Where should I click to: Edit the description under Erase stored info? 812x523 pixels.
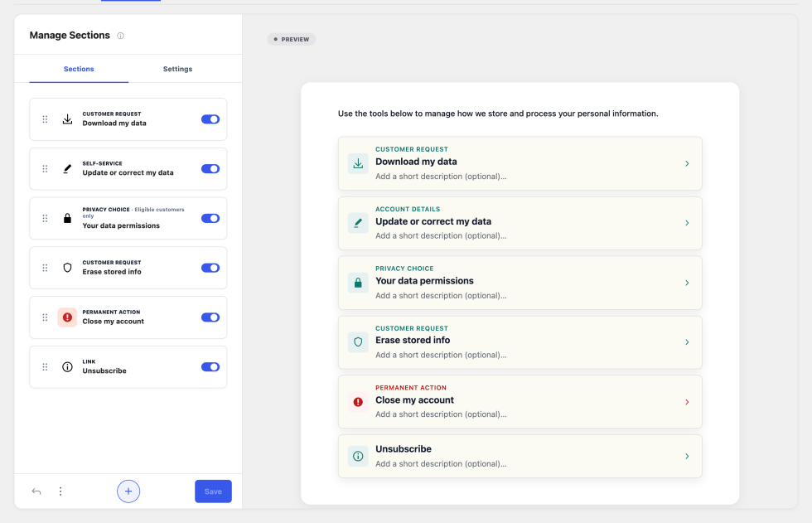pyautogui.click(x=441, y=355)
